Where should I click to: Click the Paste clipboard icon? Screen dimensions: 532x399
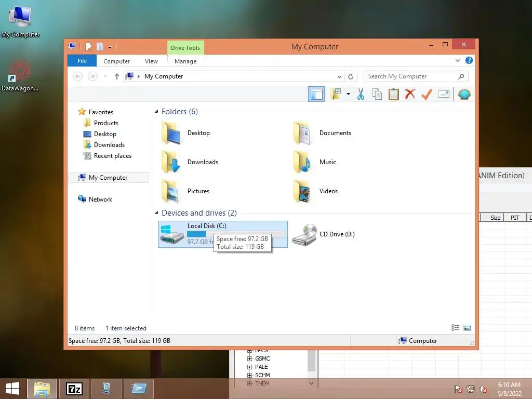point(394,94)
